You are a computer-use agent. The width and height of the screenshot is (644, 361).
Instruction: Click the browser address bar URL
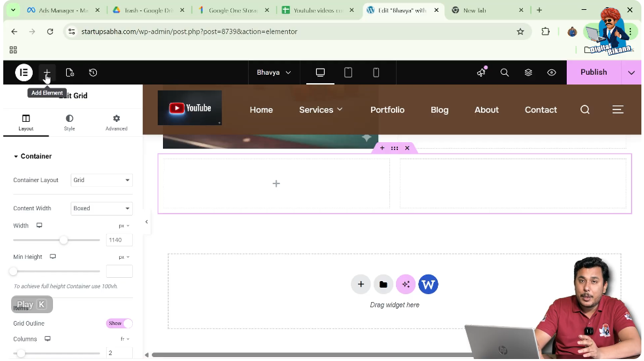click(189, 31)
